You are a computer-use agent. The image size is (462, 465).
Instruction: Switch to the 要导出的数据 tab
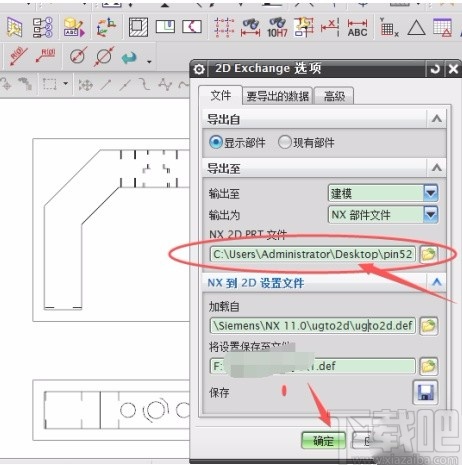[x=277, y=96]
